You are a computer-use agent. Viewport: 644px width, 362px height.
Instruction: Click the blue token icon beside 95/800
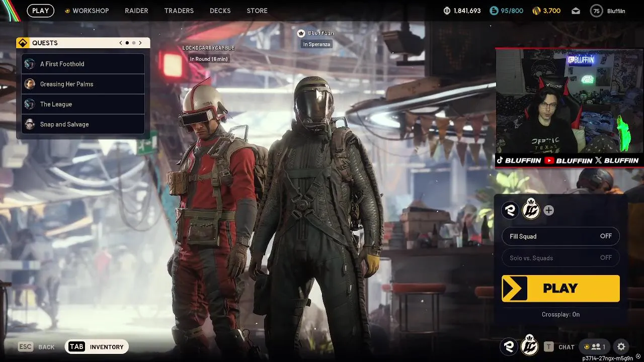493,11
